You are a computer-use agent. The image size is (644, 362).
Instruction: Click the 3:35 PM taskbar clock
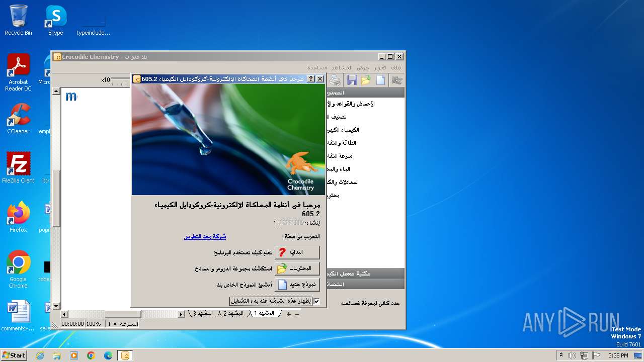click(x=618, y=355)
